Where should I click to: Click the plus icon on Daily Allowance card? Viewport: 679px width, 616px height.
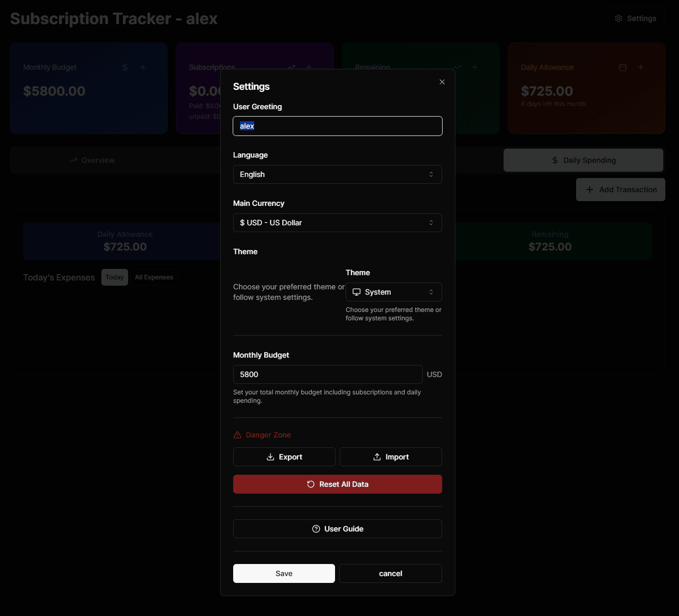point(640,67)
